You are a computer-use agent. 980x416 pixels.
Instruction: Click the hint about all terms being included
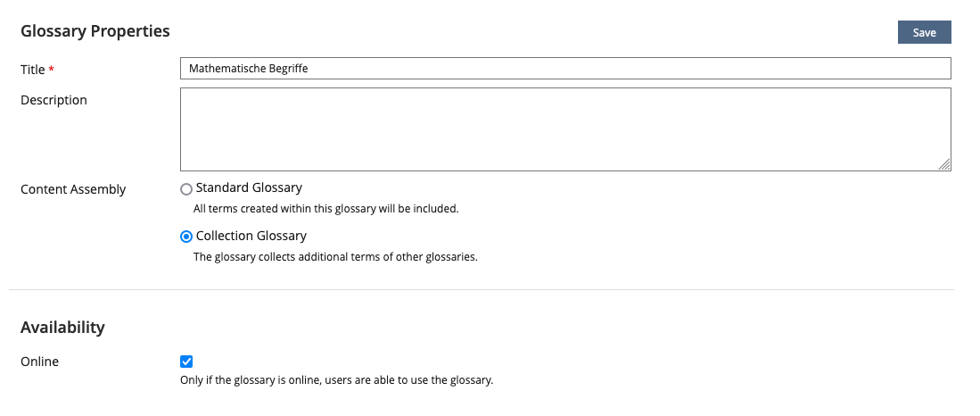(325, 209)
